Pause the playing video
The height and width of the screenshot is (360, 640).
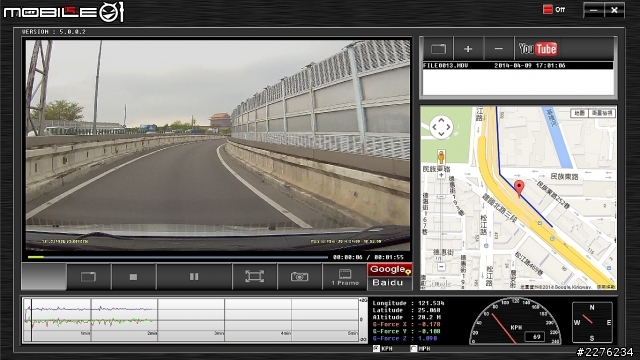point(194,277)
